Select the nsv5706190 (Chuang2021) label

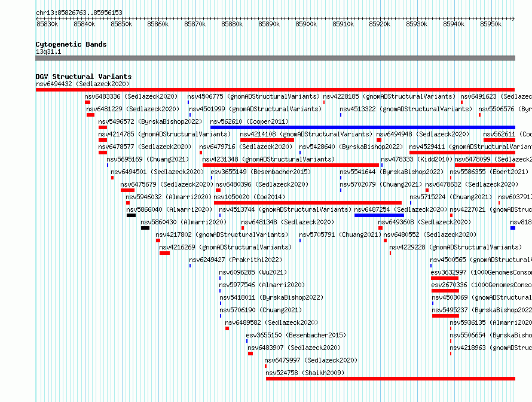(x=261, y=310)
